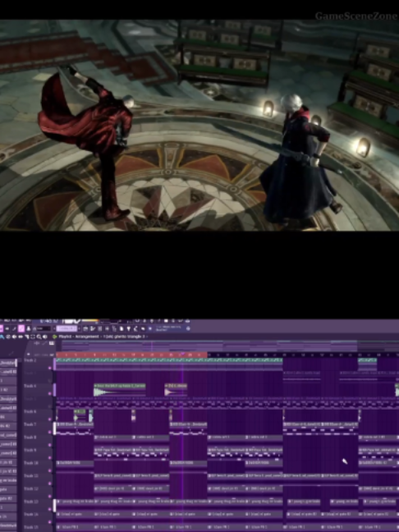Select the playlist zoom tool magnifier icon

(x=39, y=337)
